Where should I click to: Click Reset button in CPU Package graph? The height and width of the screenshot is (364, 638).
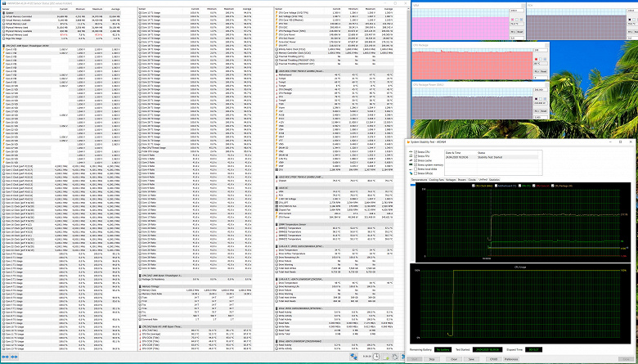(x=545, y=70)
